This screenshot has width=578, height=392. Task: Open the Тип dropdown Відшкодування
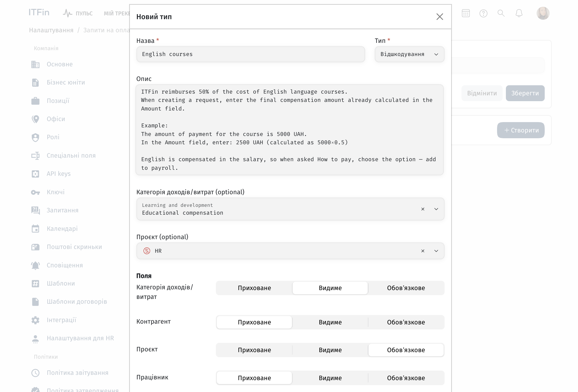(409, 54)
